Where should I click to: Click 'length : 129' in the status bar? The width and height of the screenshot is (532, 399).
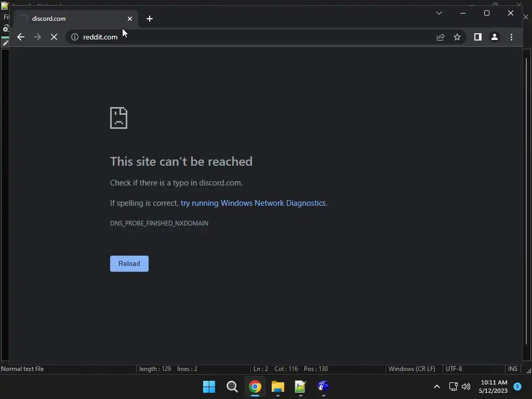click(155, 369)
